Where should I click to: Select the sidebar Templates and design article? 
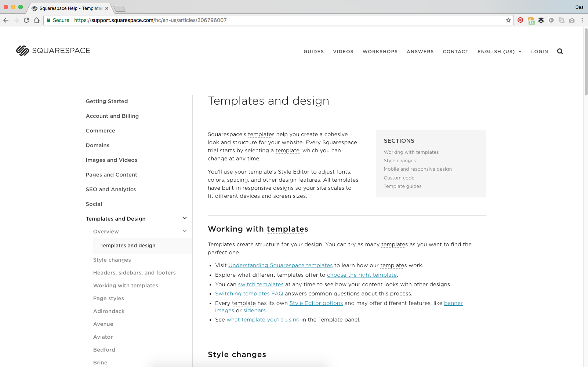143,246
